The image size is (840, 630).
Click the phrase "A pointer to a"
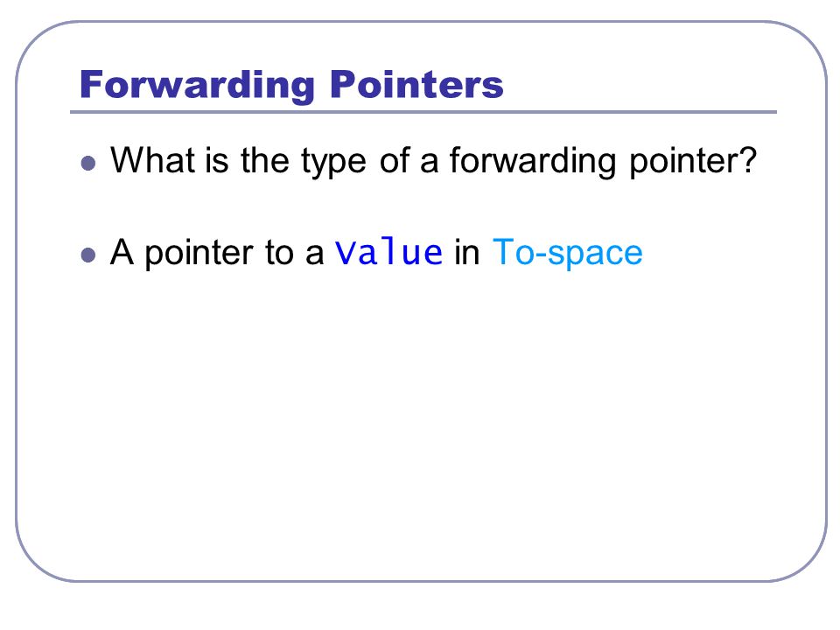click(217, 253)
